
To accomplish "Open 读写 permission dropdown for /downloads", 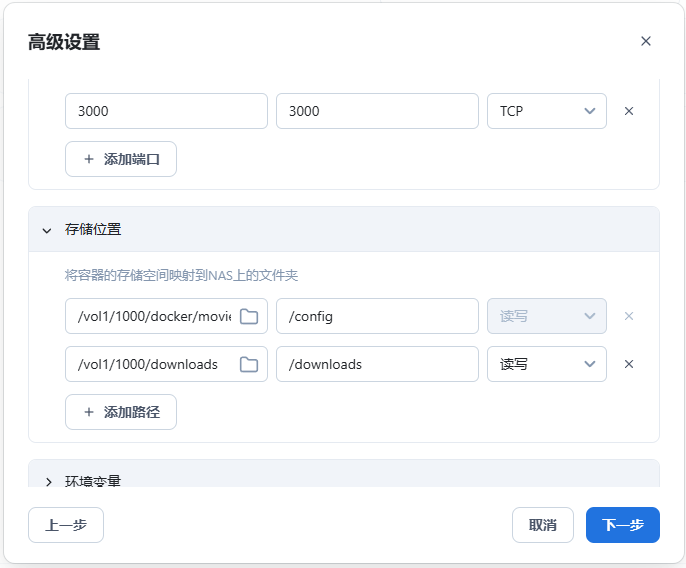I will [x=546, y=364].
